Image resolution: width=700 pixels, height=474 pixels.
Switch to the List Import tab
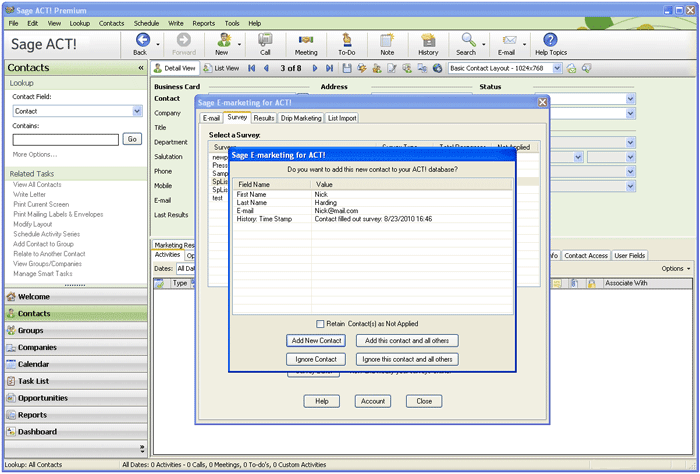tap(342, 118)
